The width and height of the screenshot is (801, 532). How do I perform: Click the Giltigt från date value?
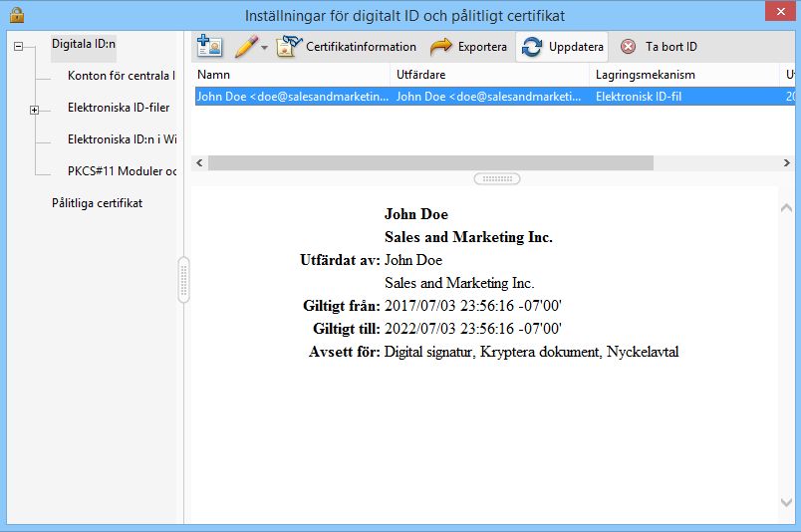point(472,306)
